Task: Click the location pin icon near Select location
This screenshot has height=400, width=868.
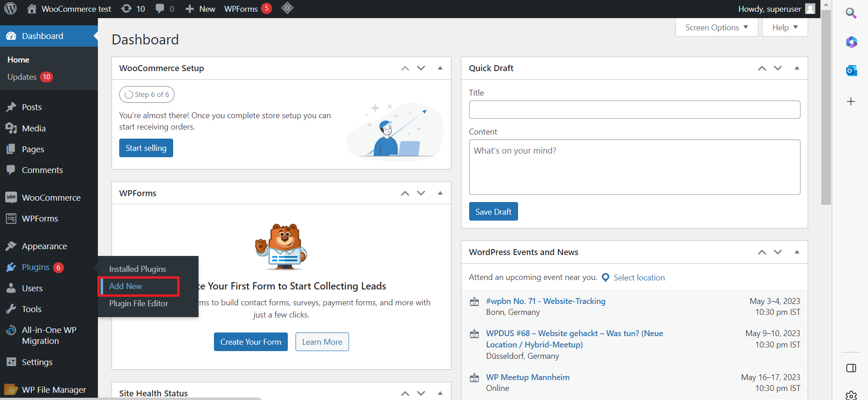Action: tap(606, 278)
